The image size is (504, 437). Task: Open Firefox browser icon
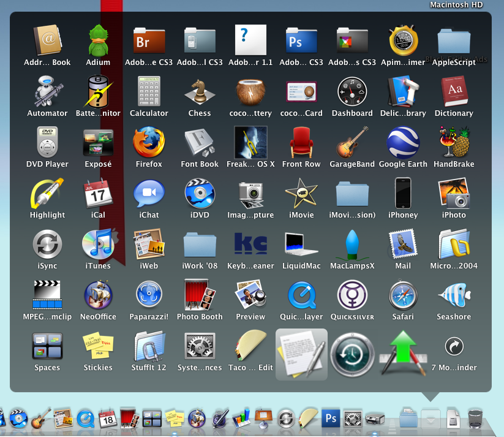pos(149,142)
